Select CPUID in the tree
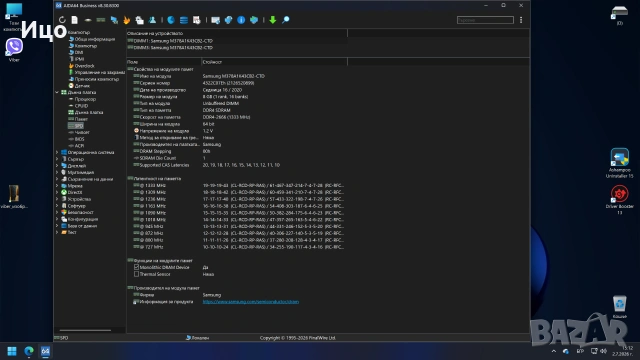 click(x=78, y=106)
